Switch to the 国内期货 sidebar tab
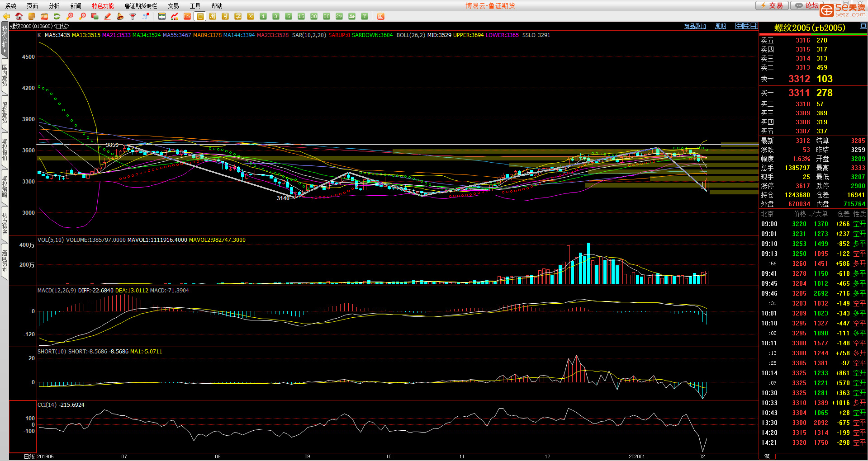This screenshot has width=868, height=461. tap(5, 75)
